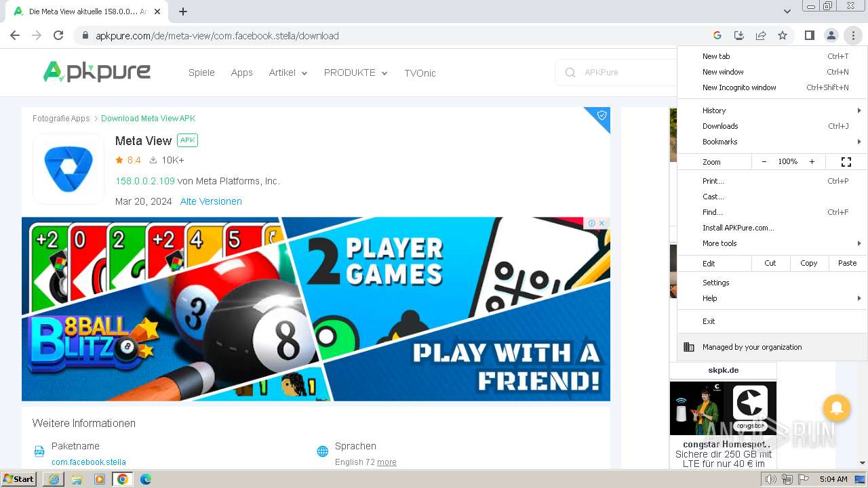Open Downloads from Chrome menu

tap(772, 126)
